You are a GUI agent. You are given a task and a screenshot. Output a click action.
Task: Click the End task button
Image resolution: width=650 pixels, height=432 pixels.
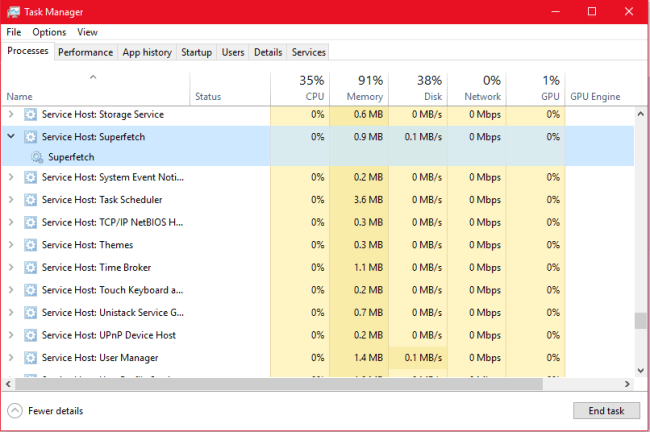pos(606,410)
